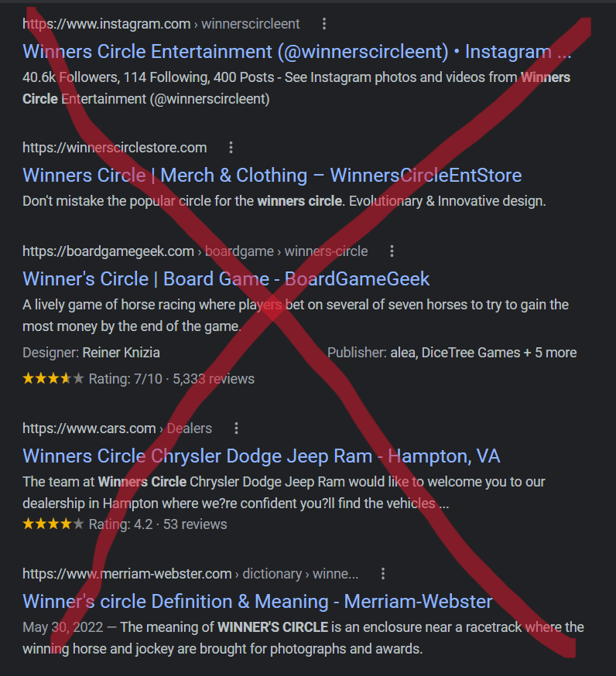Open the three-dot menu beside the cars.com result
Viewport: 616px width, 676px height.
[236, 428]
